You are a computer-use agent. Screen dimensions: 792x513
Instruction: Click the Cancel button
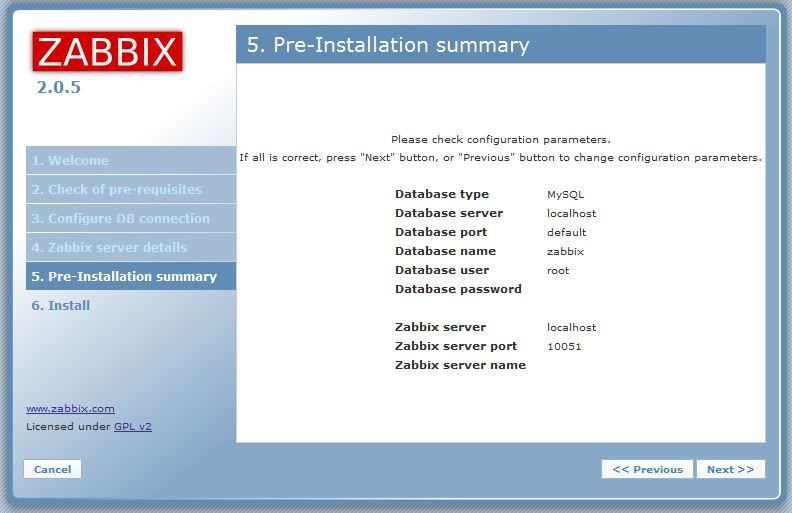click(x=53, y=469)
